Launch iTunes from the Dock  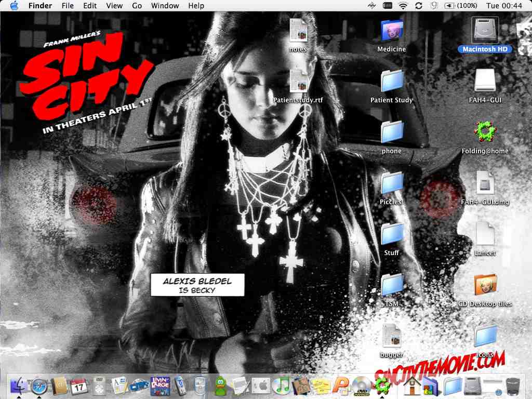pos(281,386)
